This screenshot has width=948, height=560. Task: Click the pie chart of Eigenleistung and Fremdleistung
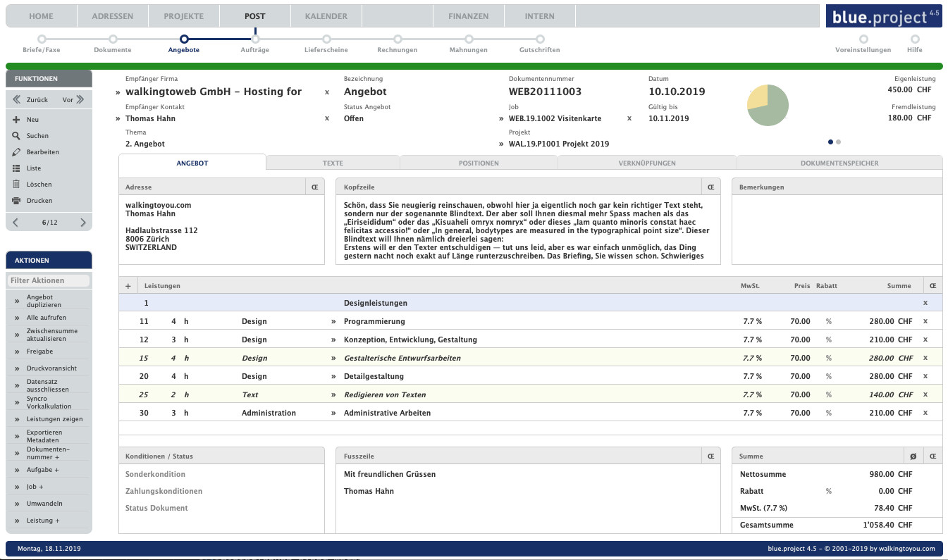768,106
